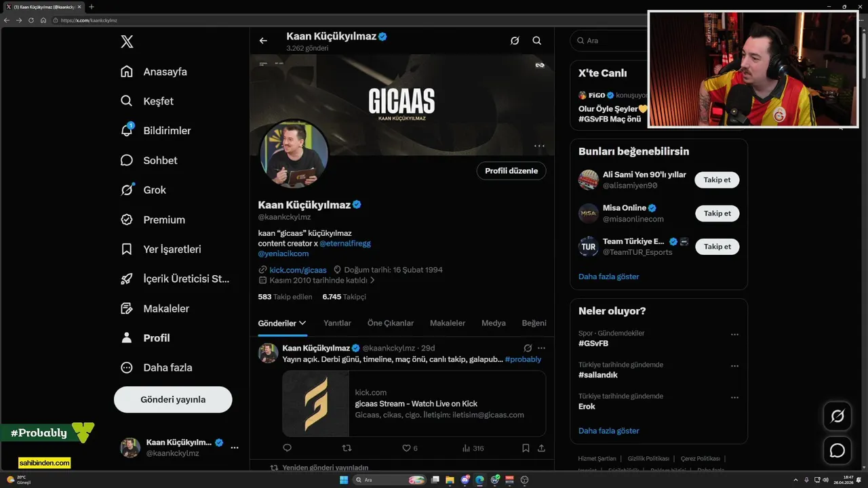
Task: Go back with profile header arrow
Action: pos(263,41)
